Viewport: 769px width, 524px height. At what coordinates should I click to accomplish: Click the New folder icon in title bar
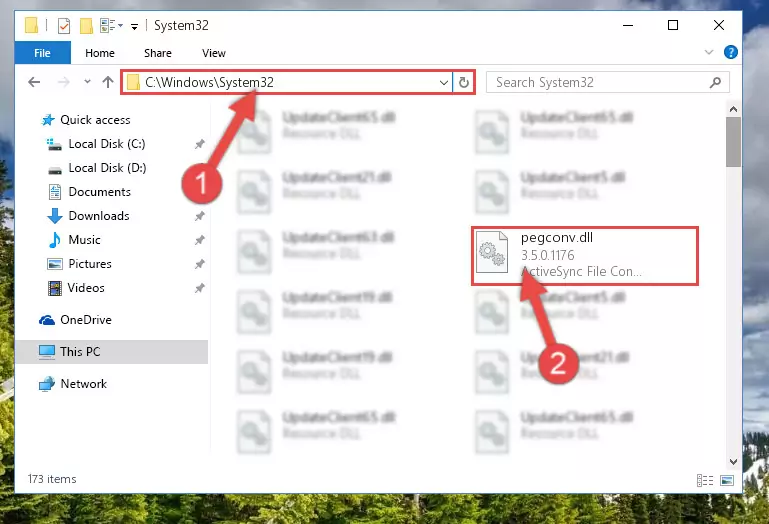[86, 26]
